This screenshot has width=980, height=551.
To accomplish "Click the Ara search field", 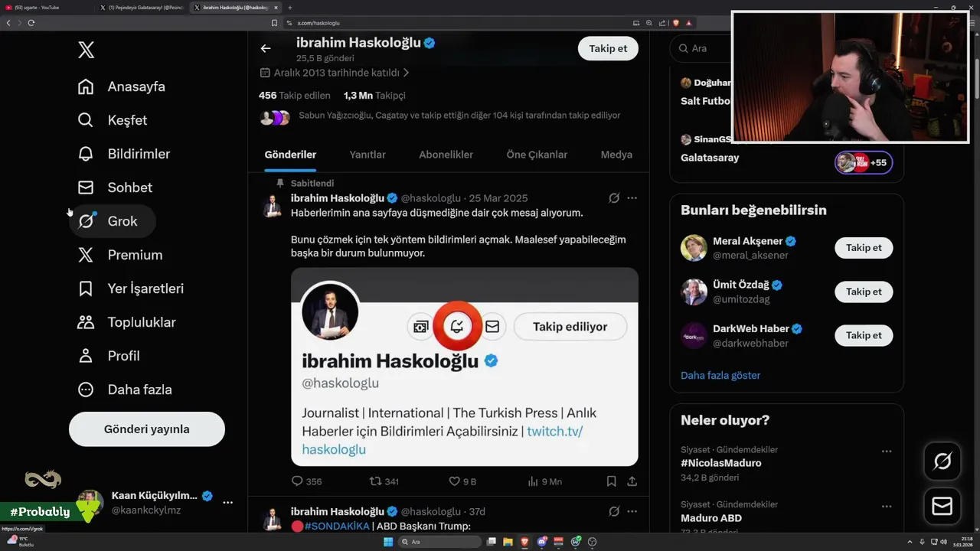I will coord(701,48).
